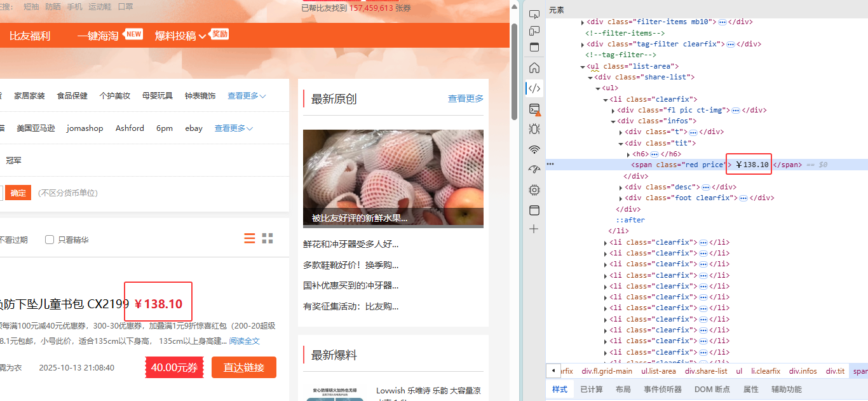Select the 食品保健 category
This screenshot has width=868, height=401.
pos(72,96)
